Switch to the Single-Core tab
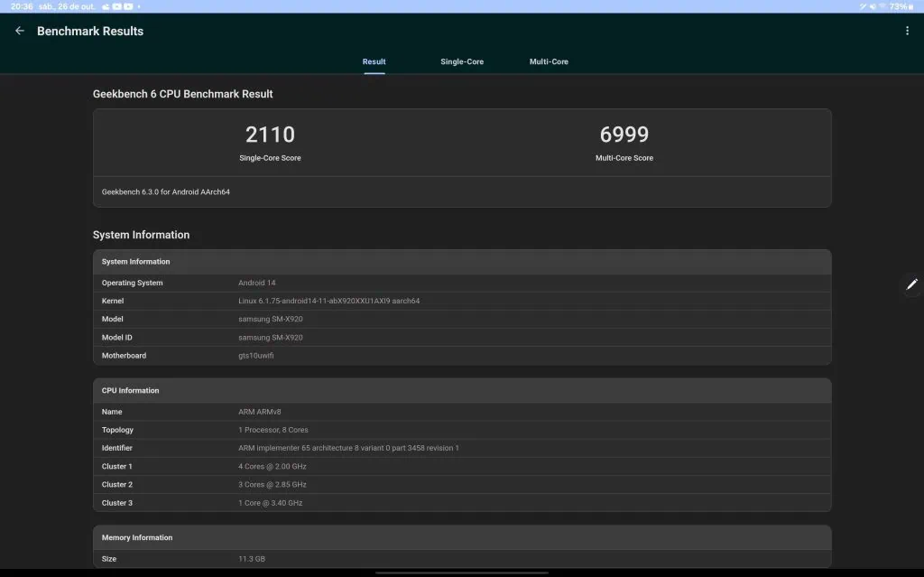Image resolution: width=924 pixels, height=577 pixels. [x=462, y=61]
